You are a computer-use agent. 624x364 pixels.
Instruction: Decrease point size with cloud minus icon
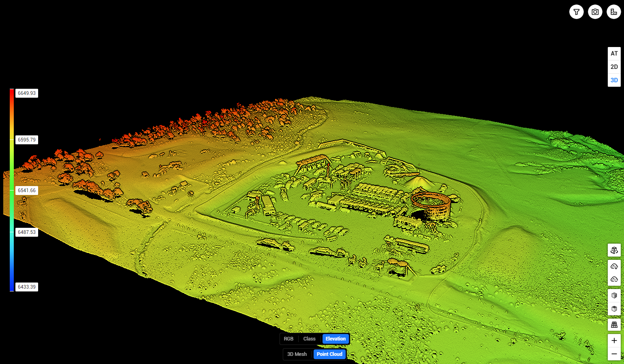click(x=614, y=279)
